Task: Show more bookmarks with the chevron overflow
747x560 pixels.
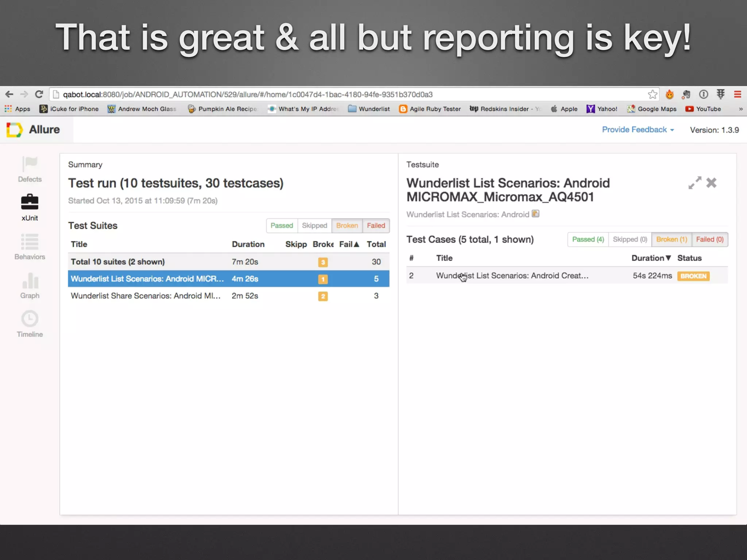Action: click(741, 109)
